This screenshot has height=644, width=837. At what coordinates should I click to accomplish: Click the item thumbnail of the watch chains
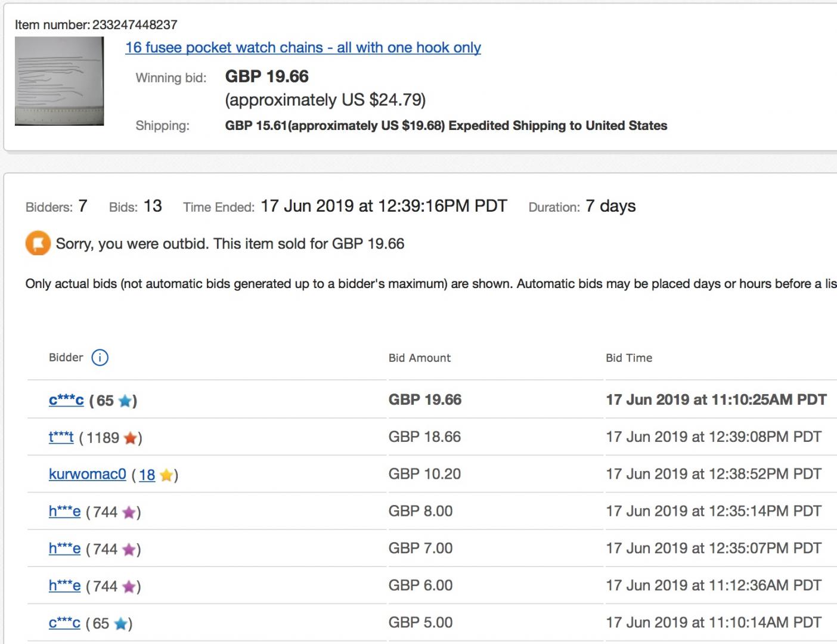coord(59,81)
